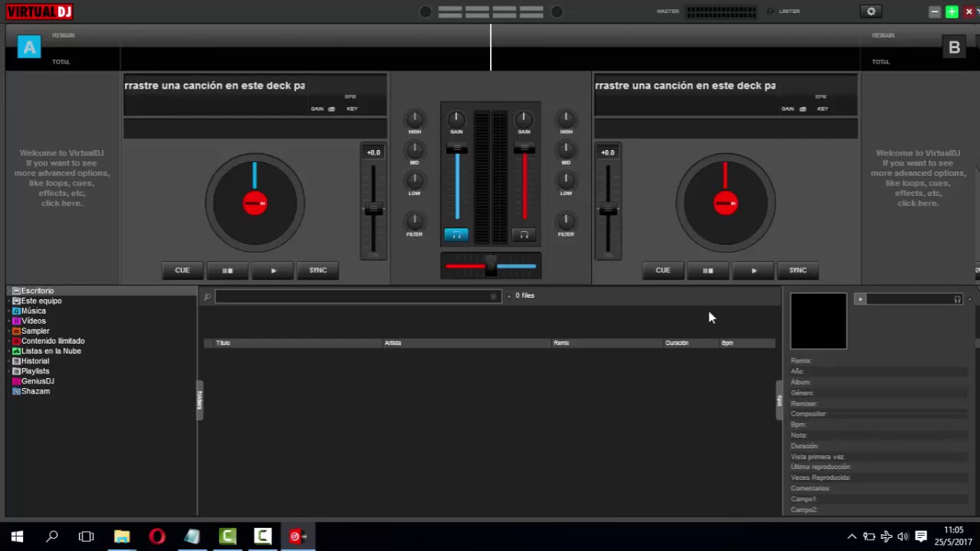Play the right deck
This screenshot has width=980, height=551.
753,270
